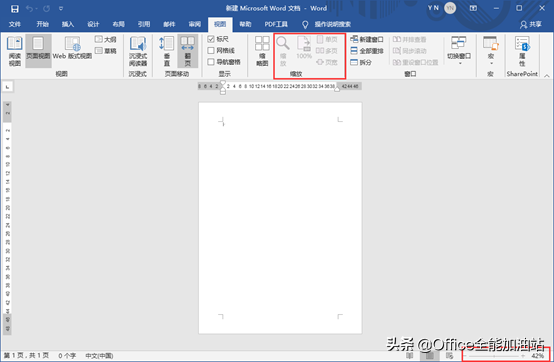Click the Redo icon in the quick access toolbar

47,8
